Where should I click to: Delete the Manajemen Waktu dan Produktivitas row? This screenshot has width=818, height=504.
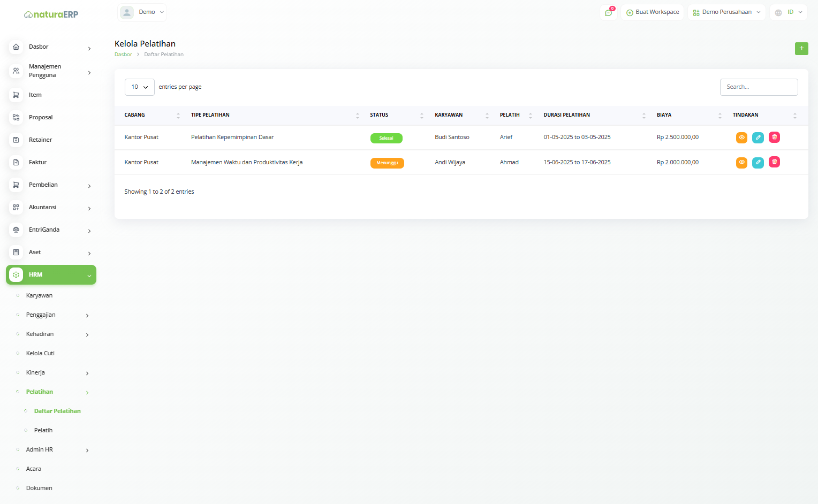(x=774, y=162)
